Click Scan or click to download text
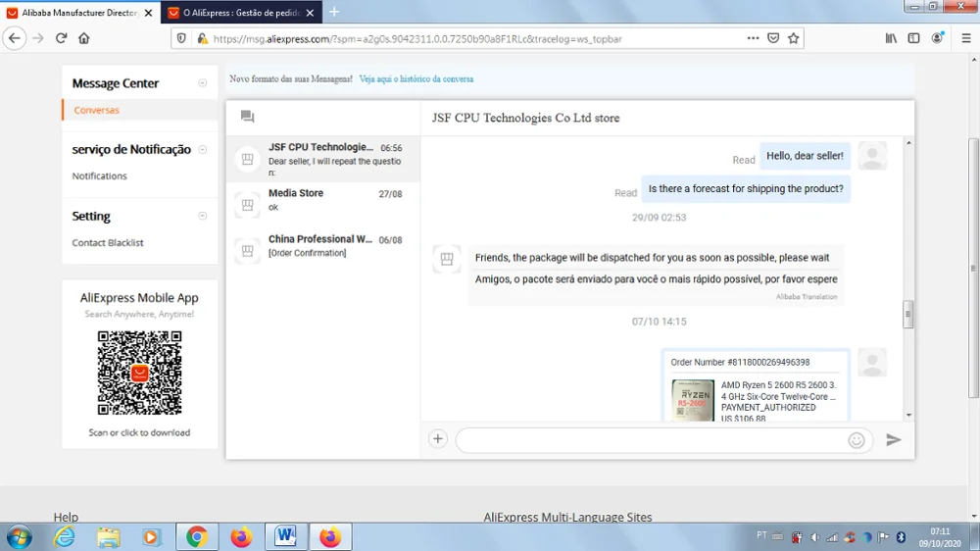Screen dimensions: 980x551 click(x=139, y=432)
